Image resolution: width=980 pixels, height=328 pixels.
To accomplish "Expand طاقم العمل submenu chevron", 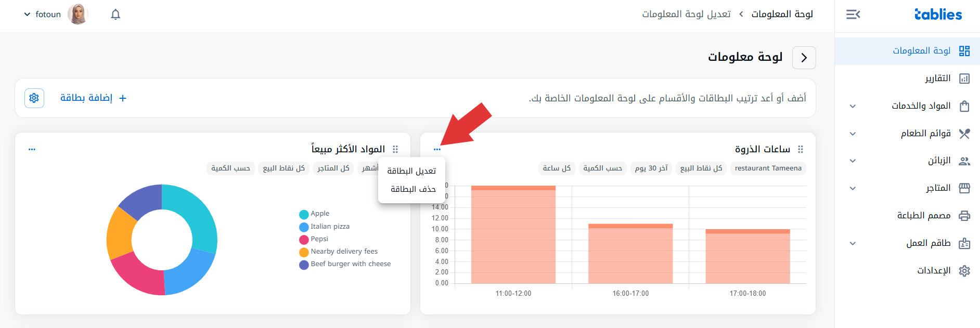I will click(x=853, y=243).
